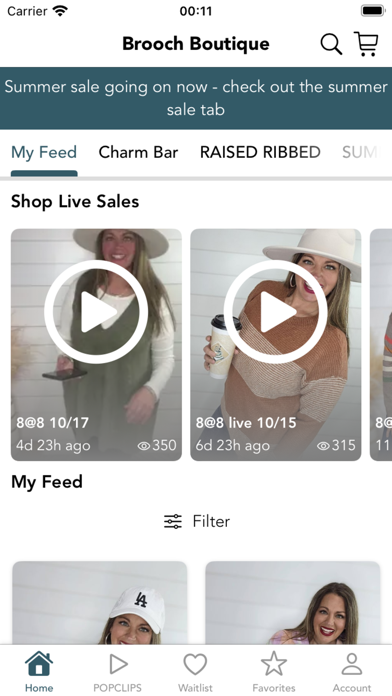Open the Account person icon
Screen dimensions: 392x696
352,664
